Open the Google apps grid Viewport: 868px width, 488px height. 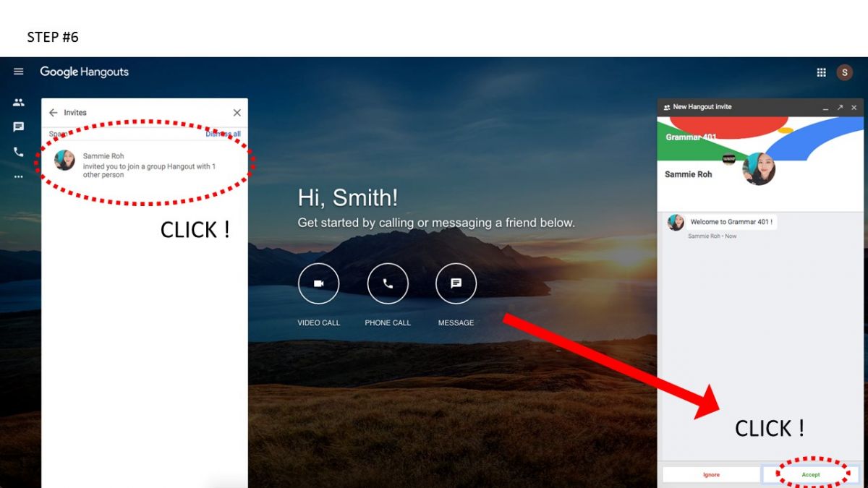click(x=821, y=72)
